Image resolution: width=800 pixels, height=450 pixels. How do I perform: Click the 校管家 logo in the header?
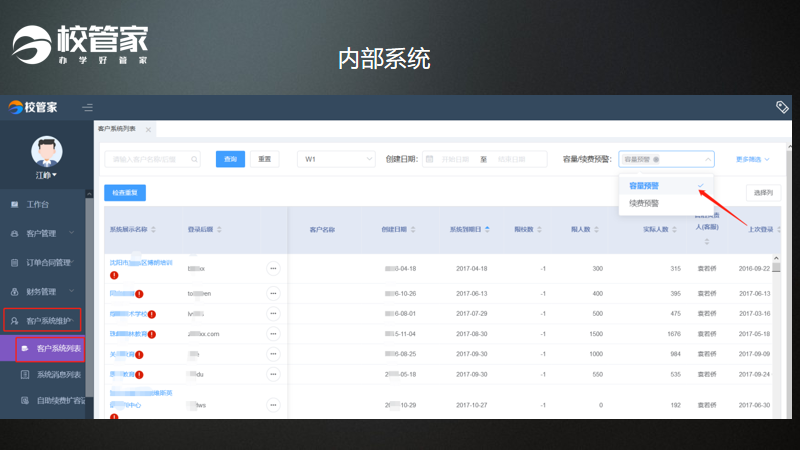(x=33, y=107)
